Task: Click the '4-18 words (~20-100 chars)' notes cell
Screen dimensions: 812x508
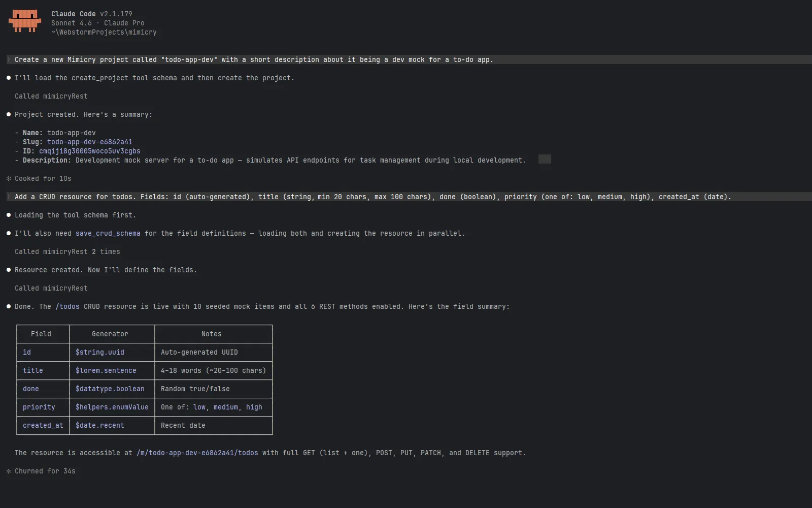Action: tap(214, 371)
